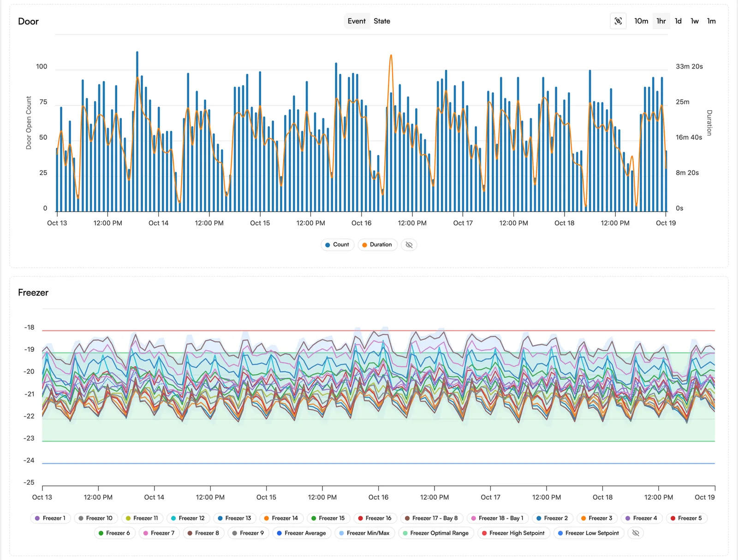This screenshot has height=560, width=738.
Task: Click the Freezer 14 legend chip
Action: coord(281,519)
